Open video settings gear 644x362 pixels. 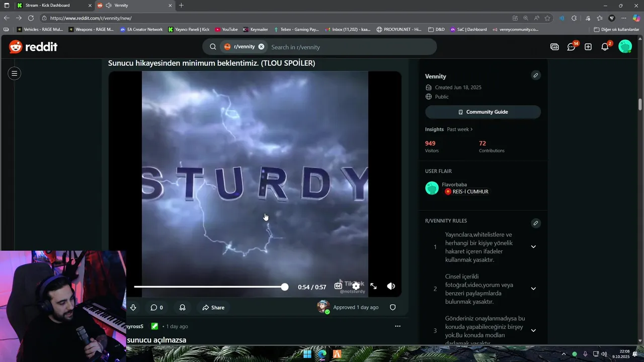[x=356, y=286]
